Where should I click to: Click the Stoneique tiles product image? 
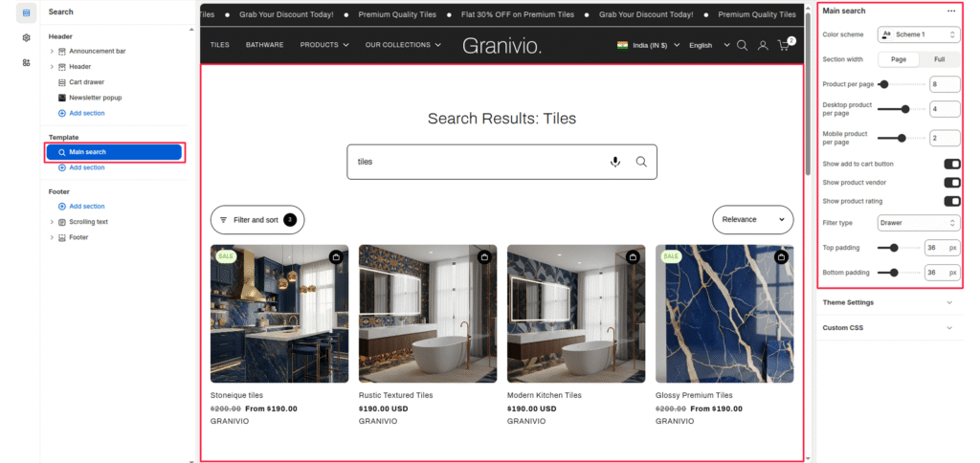[x=279, y=314]
